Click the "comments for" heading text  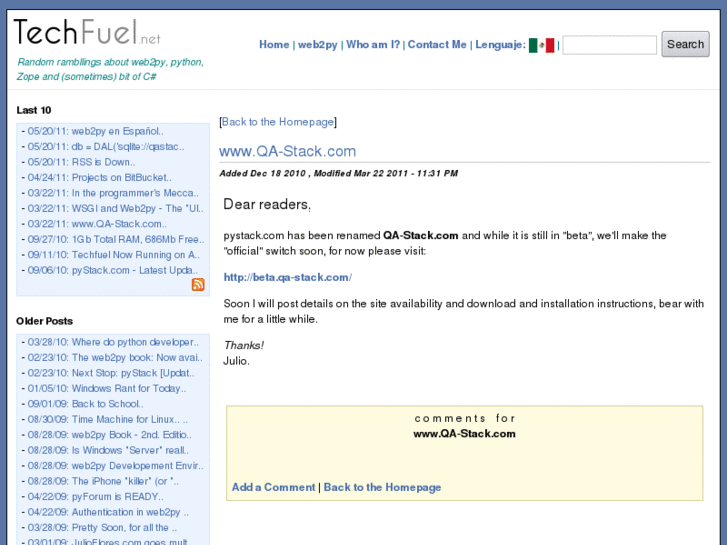[x=465, y=418]
